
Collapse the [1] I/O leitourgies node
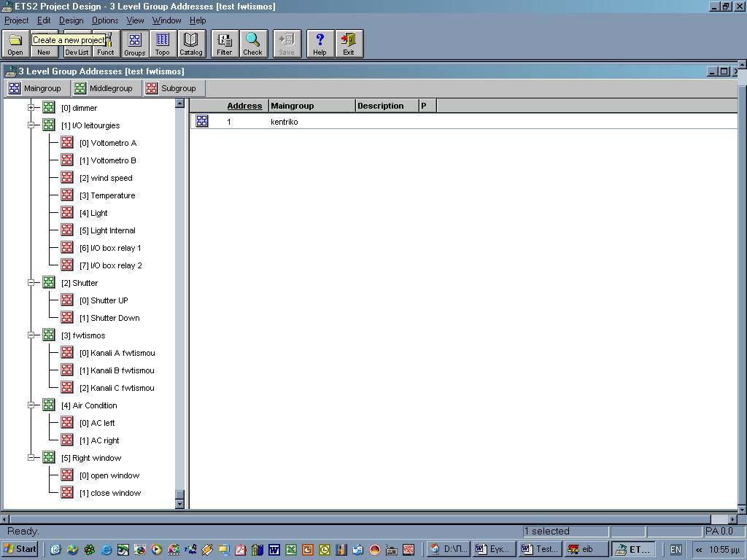point(31,125)
